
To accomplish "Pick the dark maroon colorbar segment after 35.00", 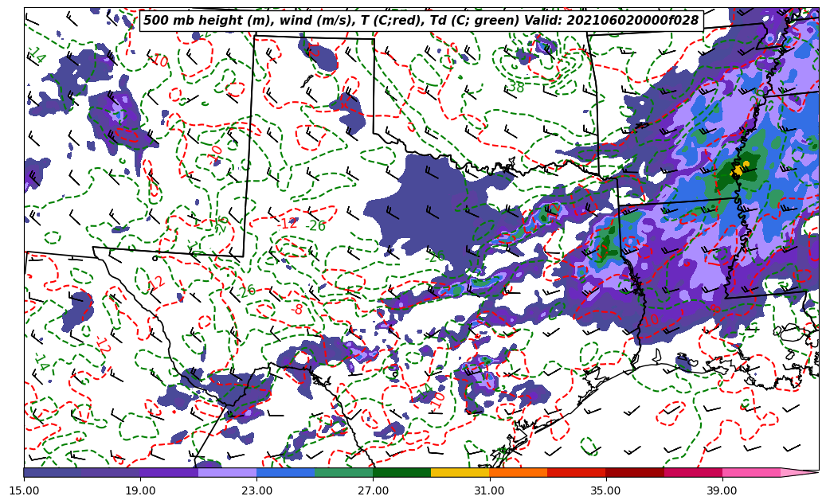I will pyautogui.click(x=635, y=472).
